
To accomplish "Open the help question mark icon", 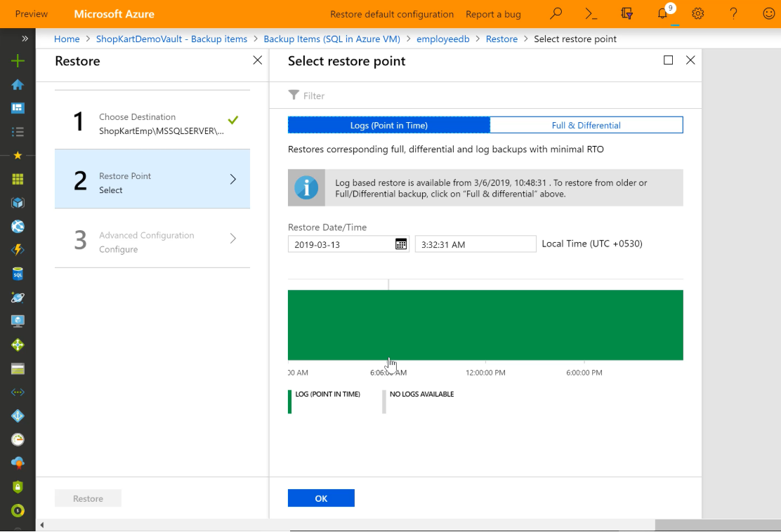I will click(733, 14).
